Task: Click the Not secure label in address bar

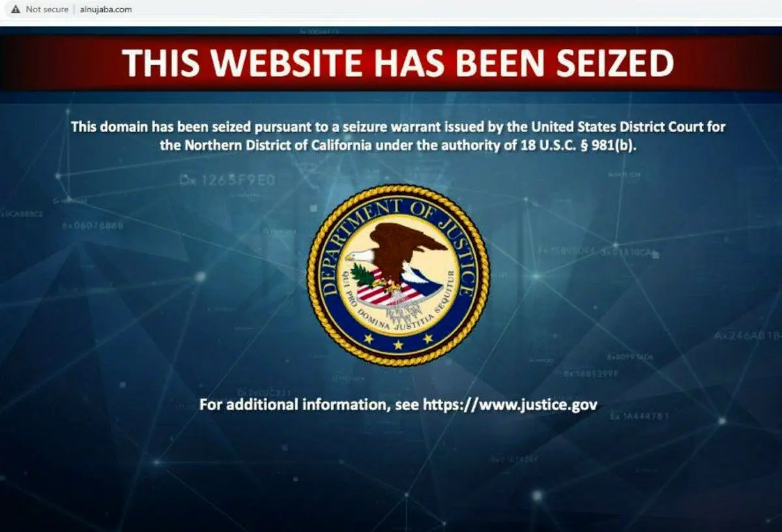Action: [47, 10]
